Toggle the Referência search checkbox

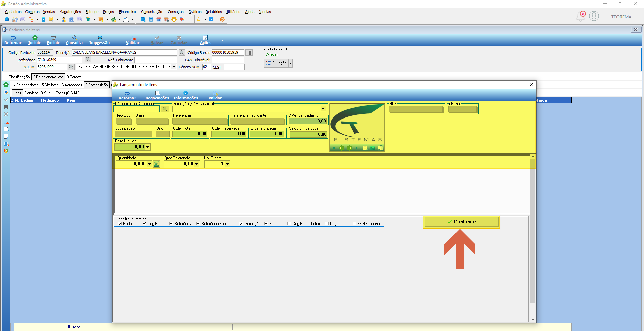(x=171, y=223)
